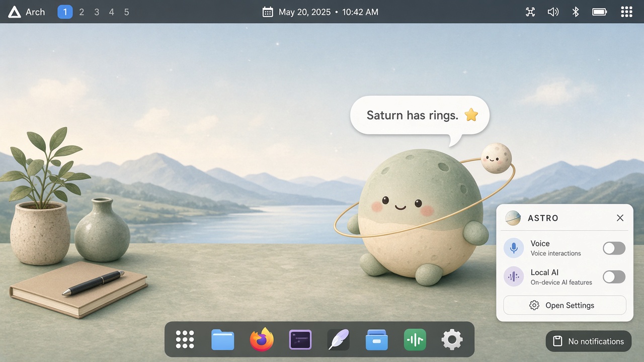This screenshot has height=362, width=644.
Task: Click the microphone icon beside Voice
Action: pyautogui.click(x=514, y=248)
